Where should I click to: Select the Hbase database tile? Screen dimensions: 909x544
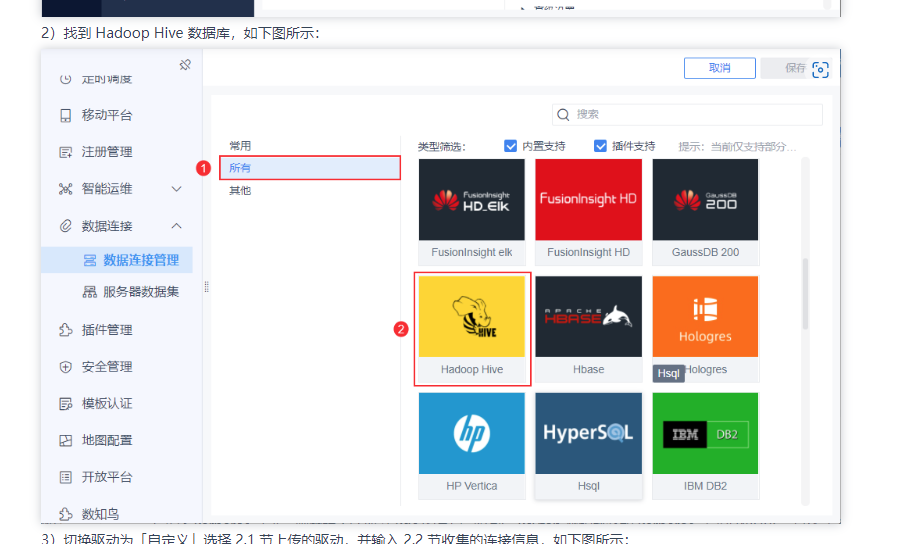click(588, 328)
